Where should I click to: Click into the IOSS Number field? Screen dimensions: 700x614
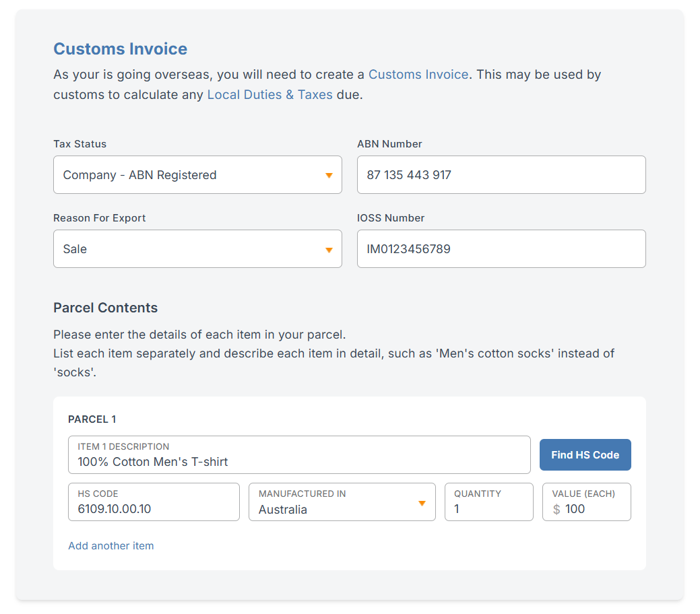(501, 249)
